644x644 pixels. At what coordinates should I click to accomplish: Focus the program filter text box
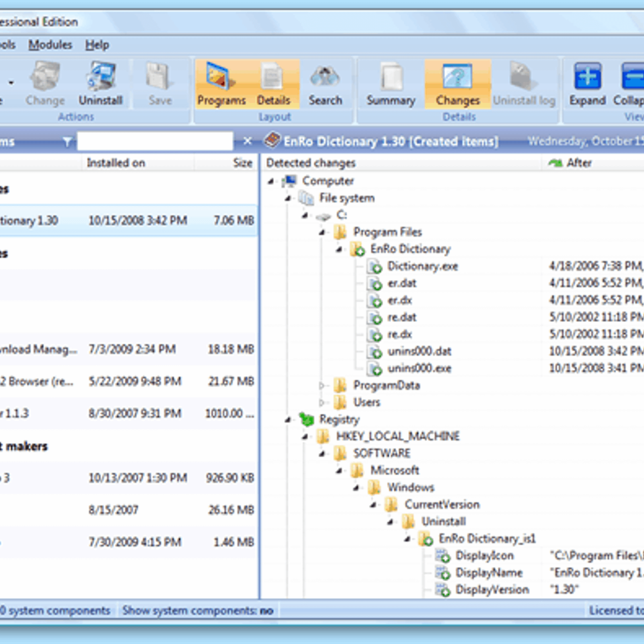coord(155,141)
